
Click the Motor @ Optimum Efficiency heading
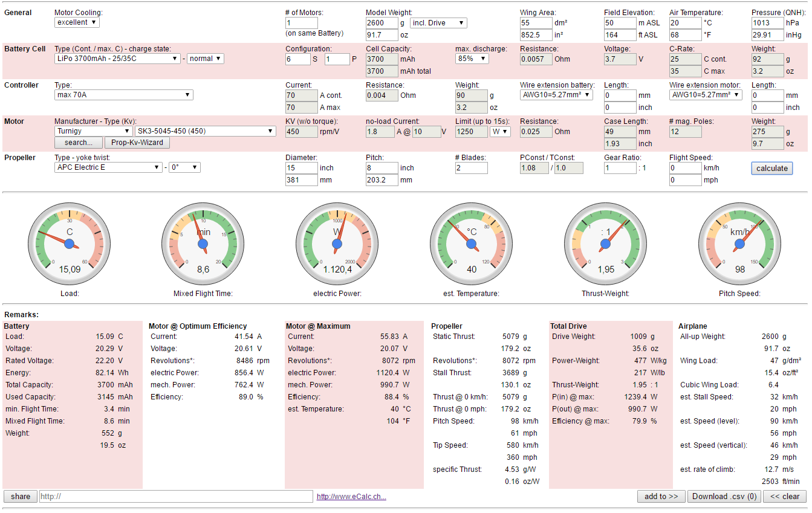tap(198, 326)
